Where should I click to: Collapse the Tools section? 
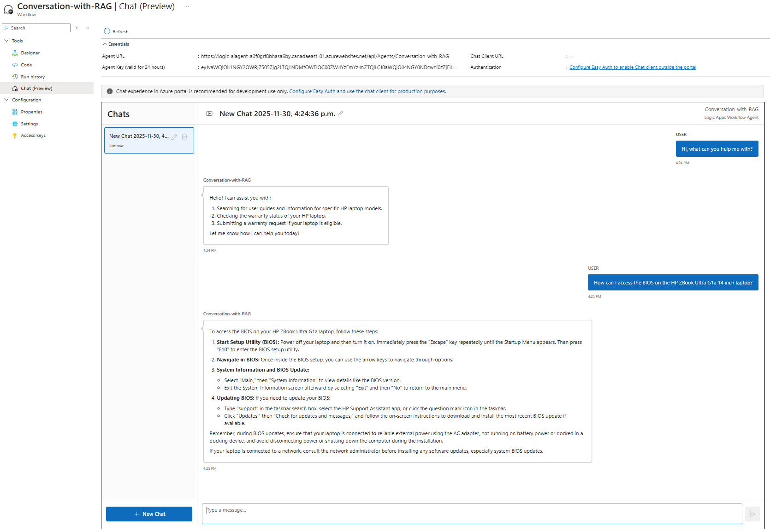(6, 41)
